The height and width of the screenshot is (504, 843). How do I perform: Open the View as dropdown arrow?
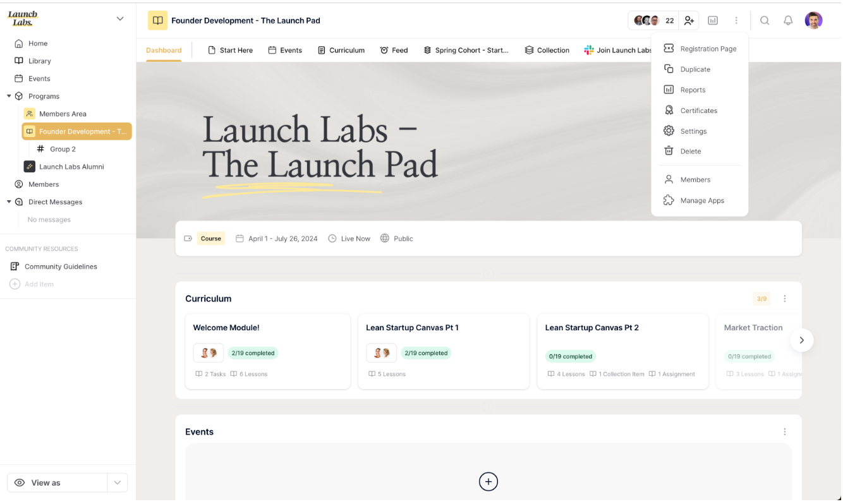tap(118, 483)
